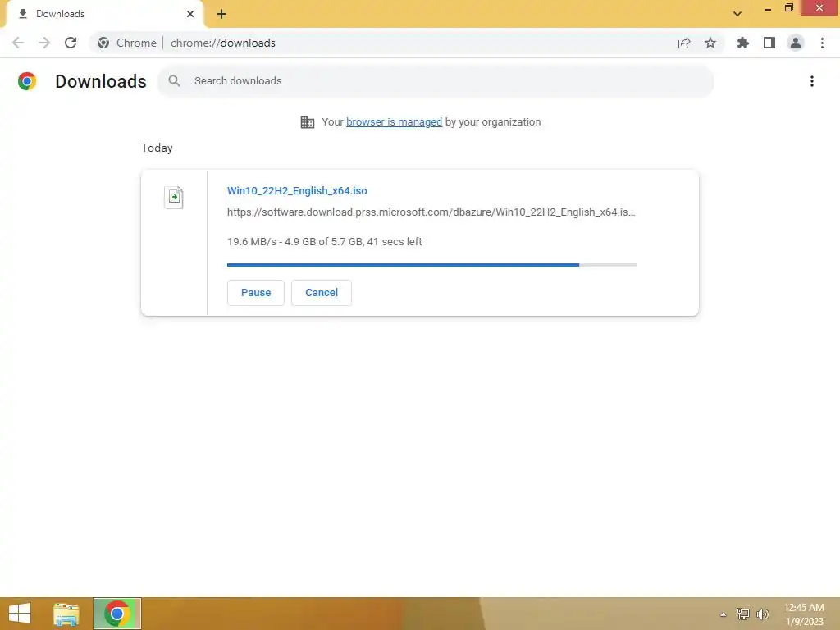Open the profile avatar menu
This screenshot has width=840, height=630.
795,43
